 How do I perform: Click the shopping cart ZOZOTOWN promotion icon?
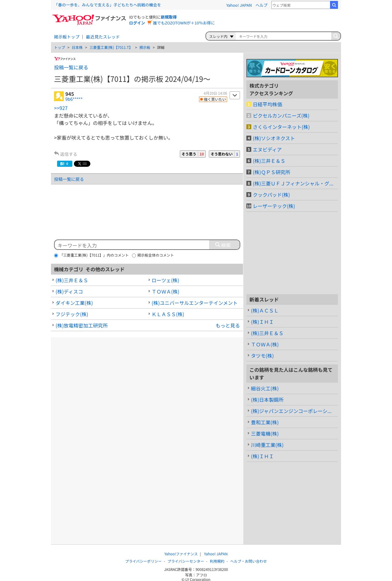click(149, 23)
